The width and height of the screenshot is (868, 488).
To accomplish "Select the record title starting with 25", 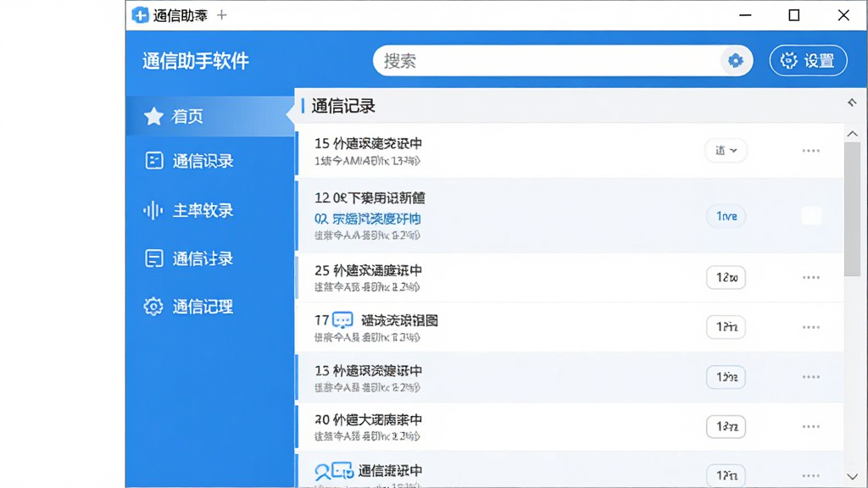I will click(368, 270).
